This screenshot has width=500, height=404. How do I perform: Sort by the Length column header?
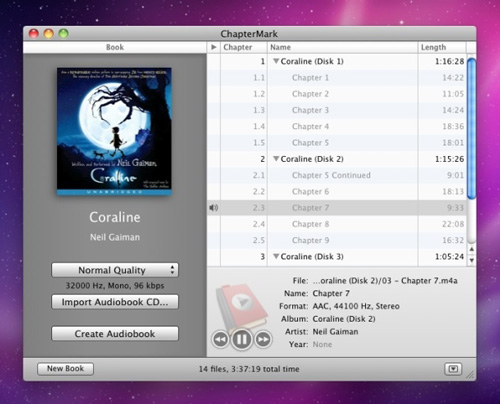[442, 47]
